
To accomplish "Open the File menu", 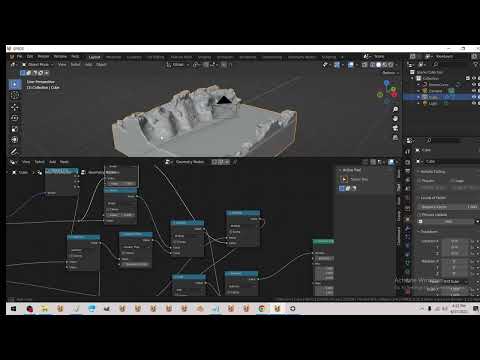I will point(19,57).
